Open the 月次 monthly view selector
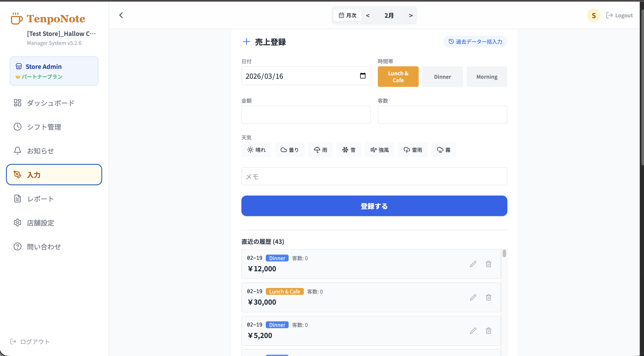The image size is (644, 356). [347, 15]
